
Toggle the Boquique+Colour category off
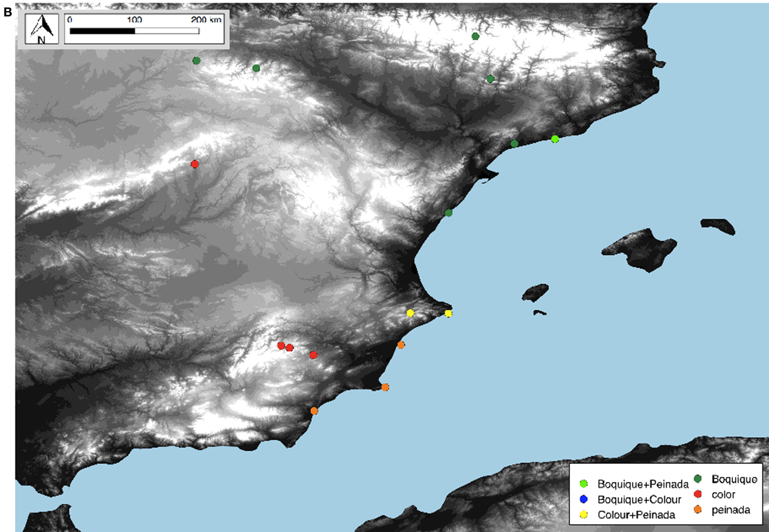[x=584, y=498]
